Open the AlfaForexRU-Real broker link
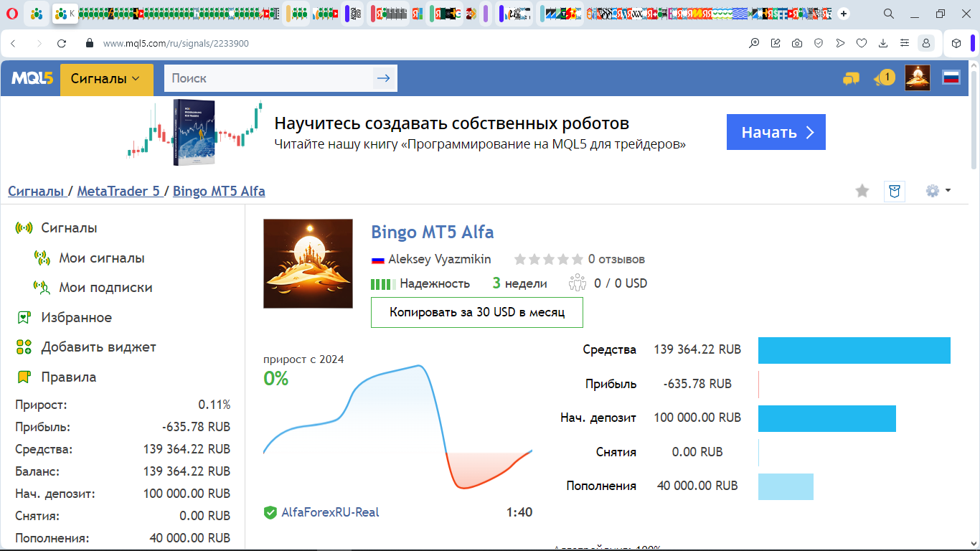 coord(331,512)
